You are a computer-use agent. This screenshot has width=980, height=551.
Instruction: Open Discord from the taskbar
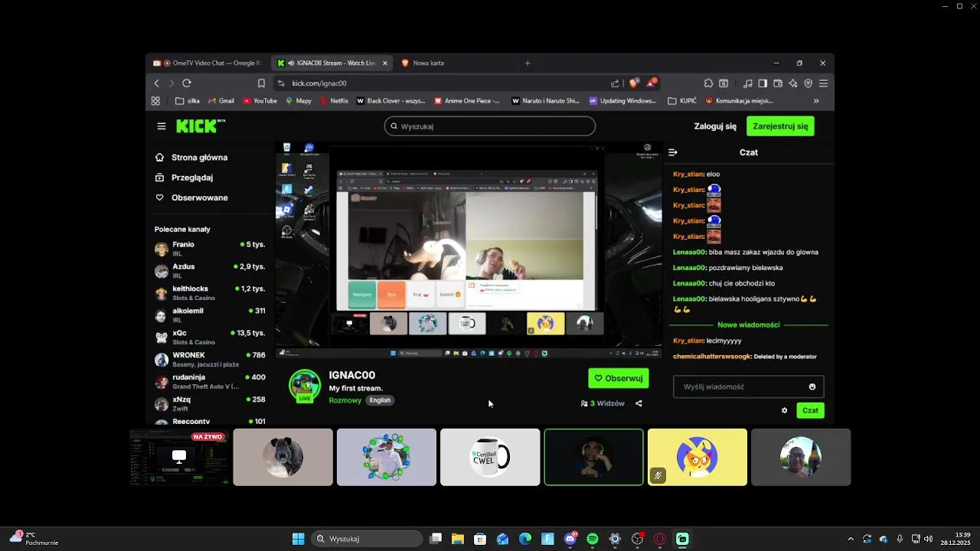click(x=570, y=539)
